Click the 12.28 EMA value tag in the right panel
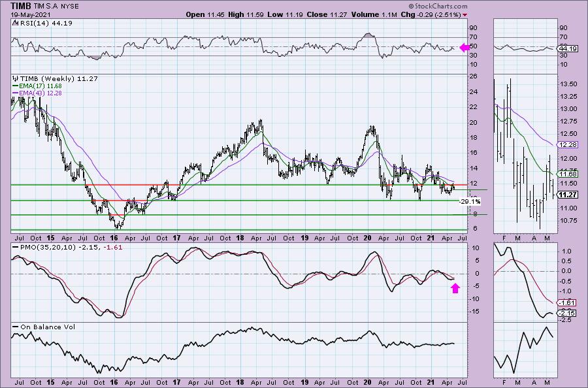588x388 pixels. tap(568, 145)
